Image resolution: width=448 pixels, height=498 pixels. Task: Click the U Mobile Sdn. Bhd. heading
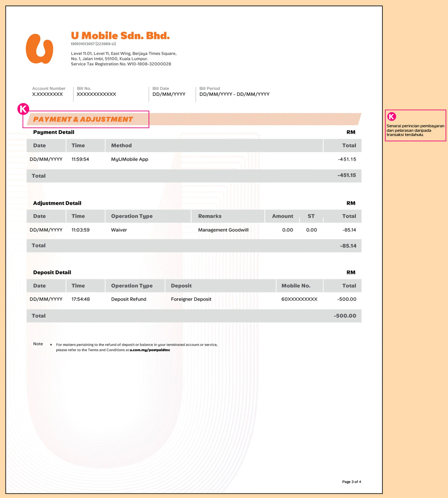point(120,36)
